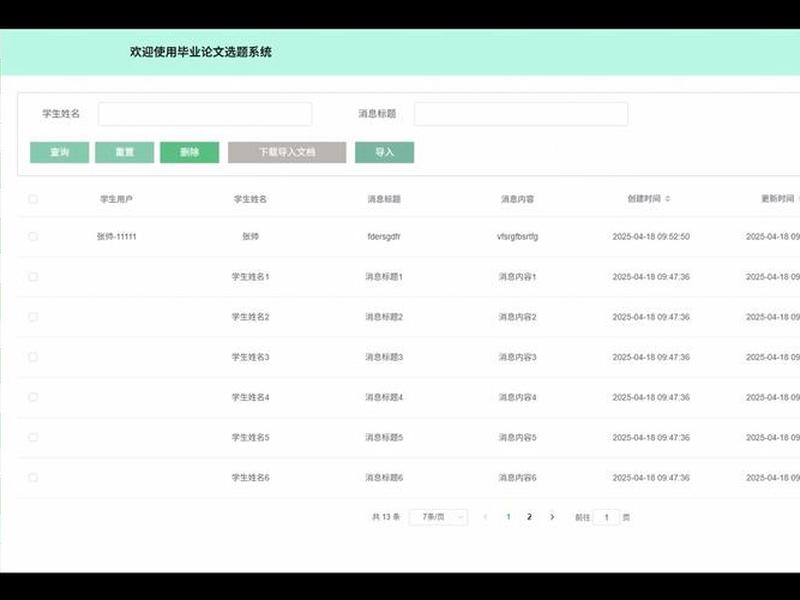
Task: Check the checkbox for row 学生姓名6
Action: point(33,478)
